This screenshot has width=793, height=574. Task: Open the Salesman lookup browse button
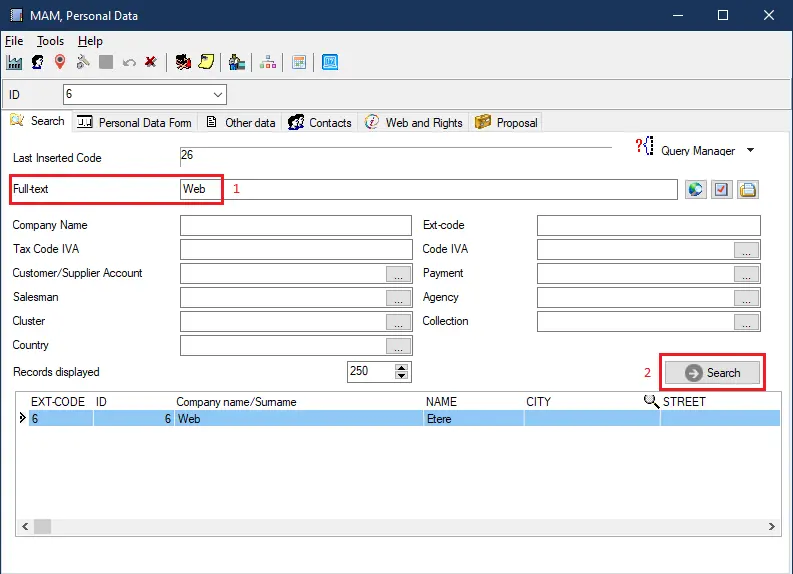[x=399, y=298]
